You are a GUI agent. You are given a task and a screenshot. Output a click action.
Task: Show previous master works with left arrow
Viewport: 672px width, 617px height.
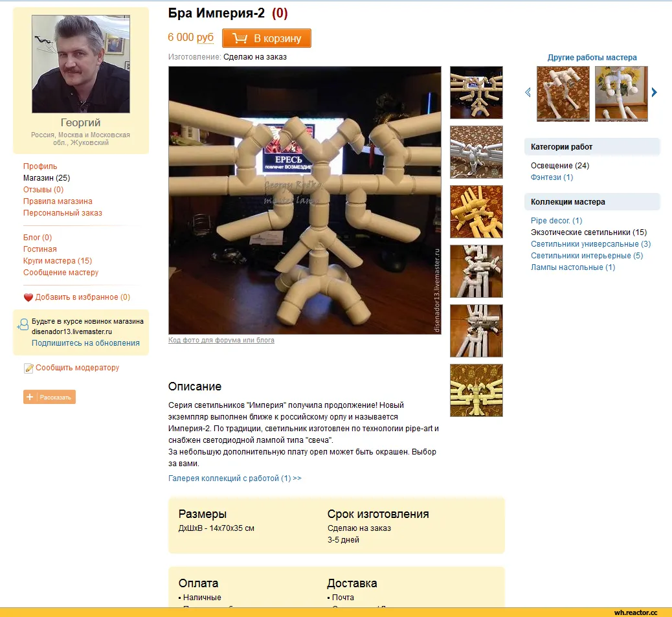pyautogui.click(x=528, y=93)
